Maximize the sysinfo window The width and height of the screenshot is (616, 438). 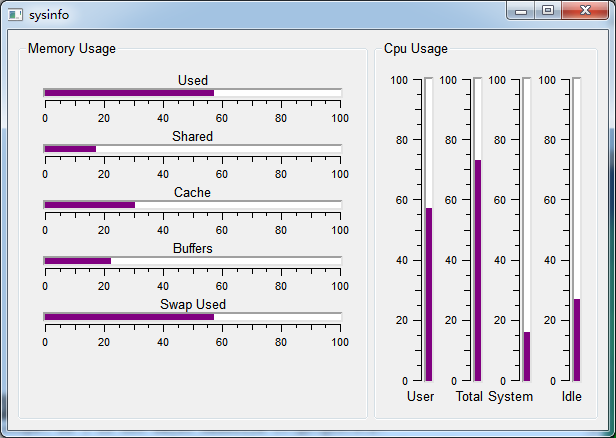coord(548,11)
